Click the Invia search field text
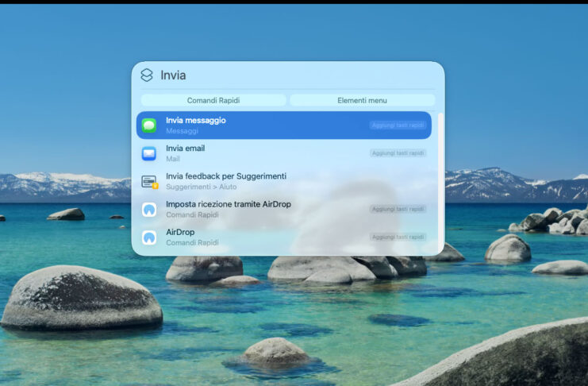Screen dimensions: 588x386 coord(173,75)
